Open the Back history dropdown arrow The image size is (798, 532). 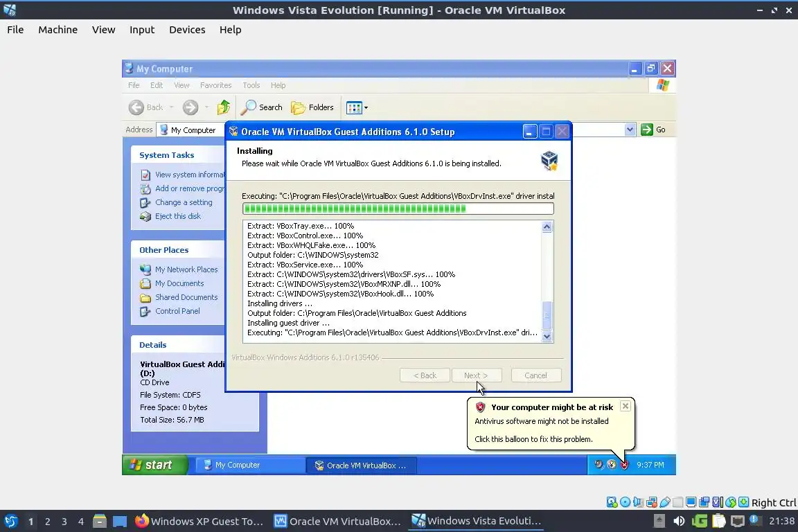click(x=172, y=107)
